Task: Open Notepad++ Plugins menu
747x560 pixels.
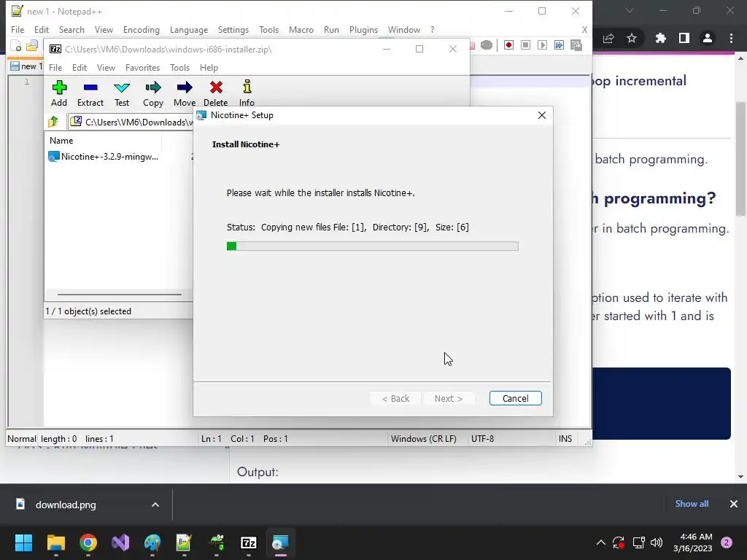Action: tap(363, 29)
